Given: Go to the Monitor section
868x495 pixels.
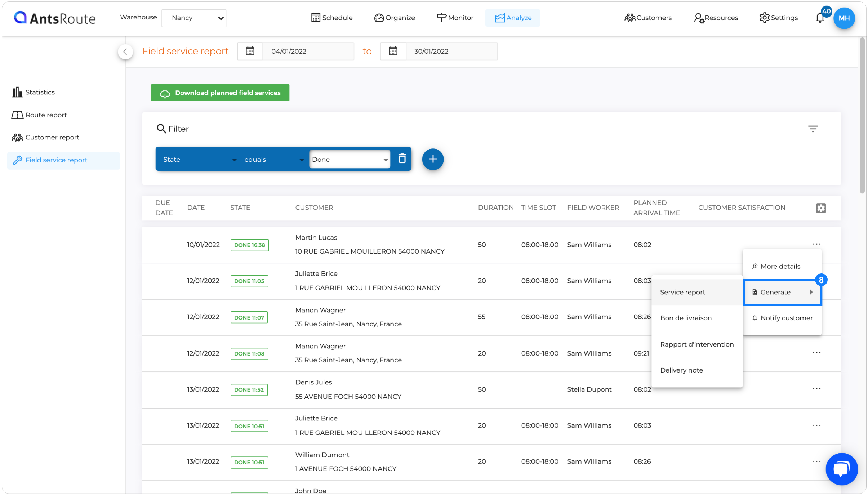Looking at the screenshot, I should click(x=455, y=18).
